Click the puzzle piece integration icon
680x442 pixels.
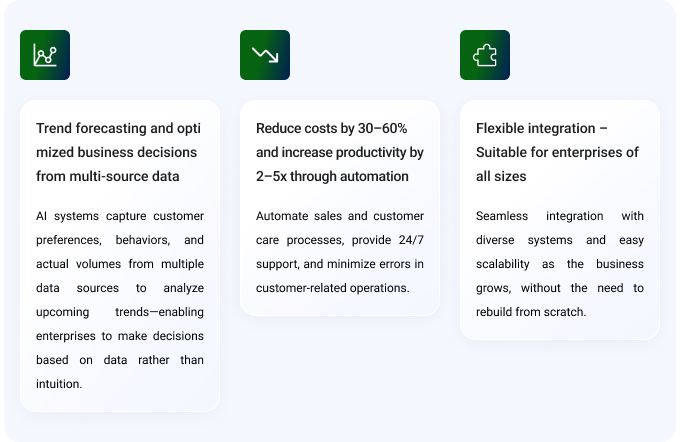click(x=484, y=55)
